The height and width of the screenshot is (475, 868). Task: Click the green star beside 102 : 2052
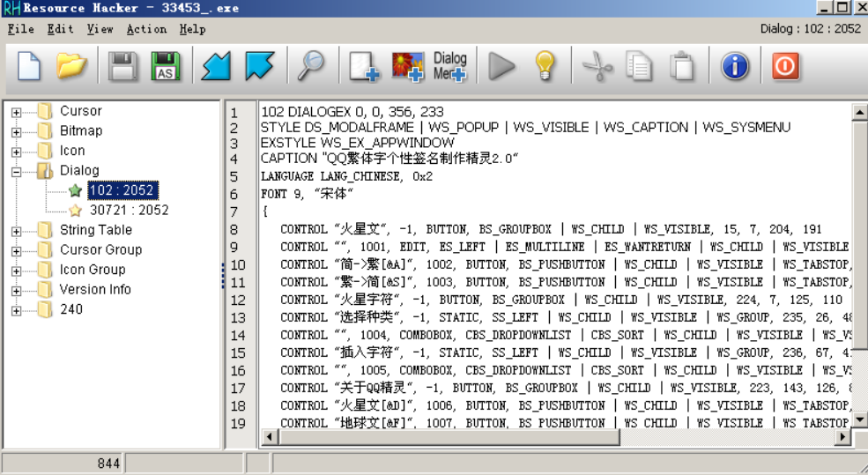pos(75,190)
